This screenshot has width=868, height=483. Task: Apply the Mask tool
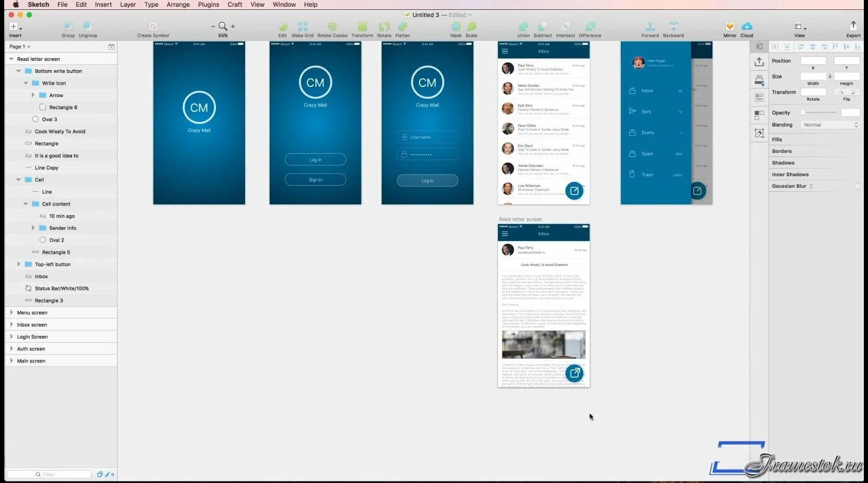(456, 26)
